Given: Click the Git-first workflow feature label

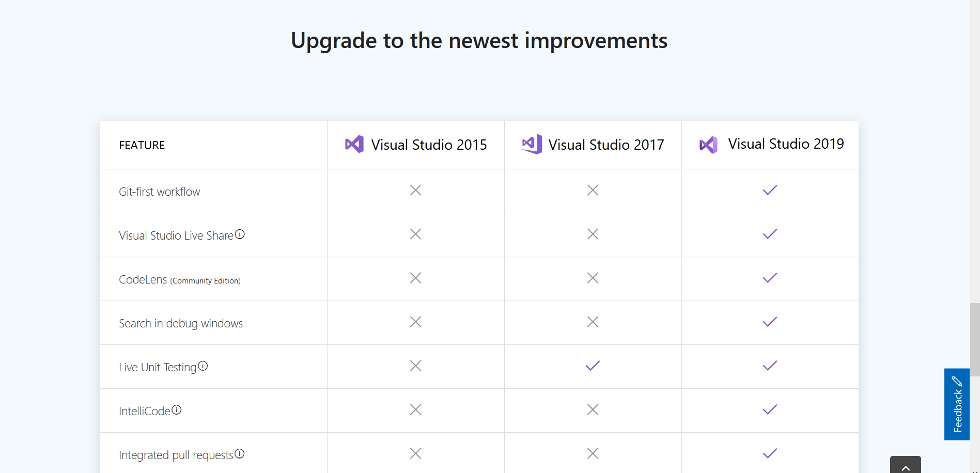Looking at the screenshot, I should (x=160, y=192).
